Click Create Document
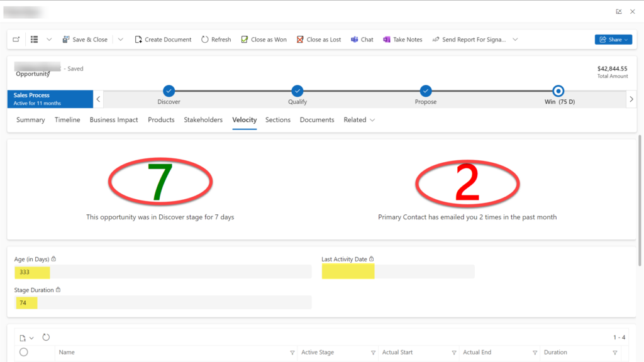Viewport: 644px width, 362px height. [x=163, y=40]
